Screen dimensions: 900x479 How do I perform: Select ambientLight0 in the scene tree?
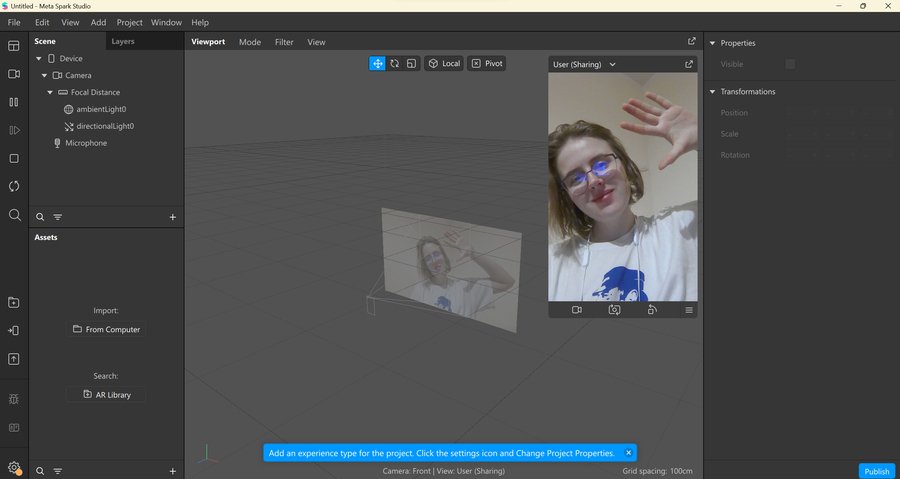(x=101, y=109)
